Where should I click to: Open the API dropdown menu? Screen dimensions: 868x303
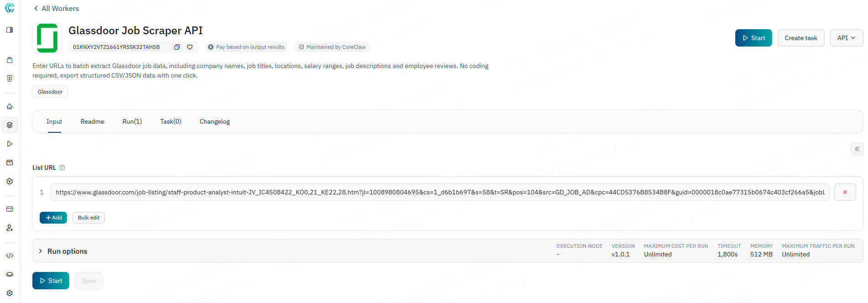pos(846,38)
